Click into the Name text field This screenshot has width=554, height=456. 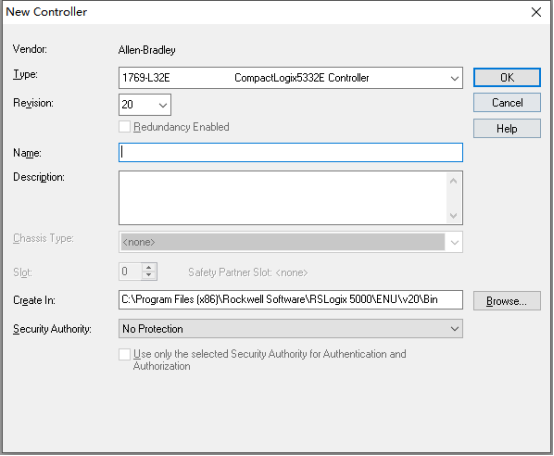pyautogui.click(x=290, y=153)
